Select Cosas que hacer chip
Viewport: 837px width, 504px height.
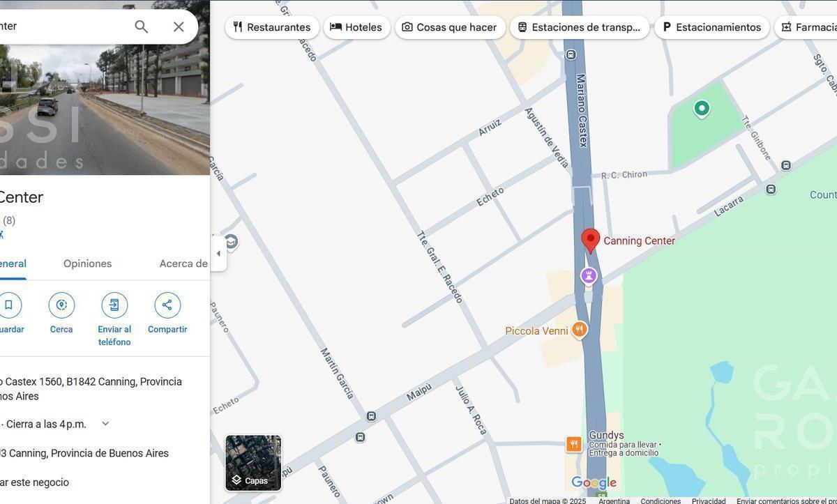(450, 27)
